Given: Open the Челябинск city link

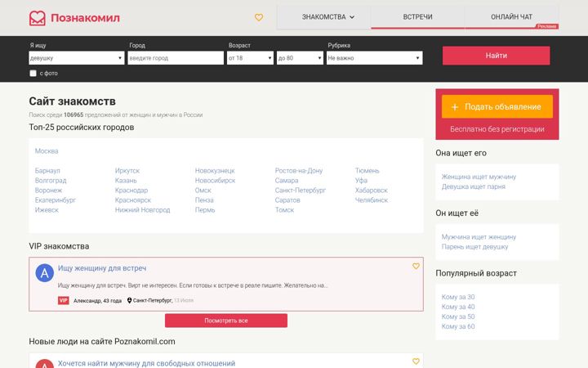Looking at the screenshot, I should tap(372, 200).
